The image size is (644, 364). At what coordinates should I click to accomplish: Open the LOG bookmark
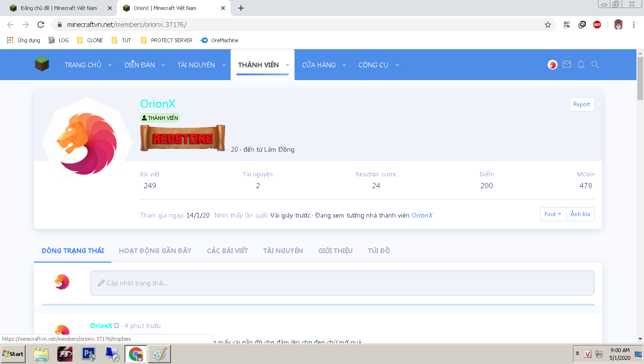(59, 40)
